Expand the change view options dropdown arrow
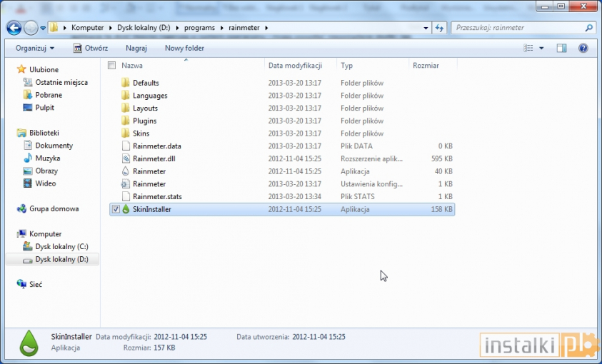 (541, 48)
